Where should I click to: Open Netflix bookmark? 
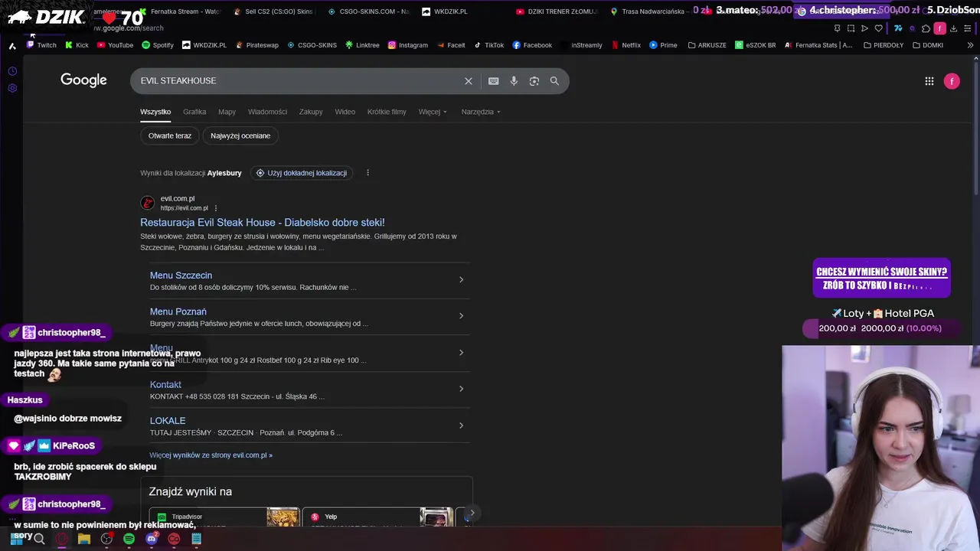pos(626,45)
